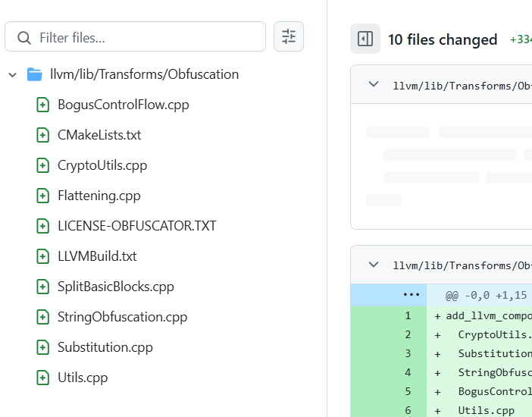Collapse the second diff file with its chevron

(374, 265)
